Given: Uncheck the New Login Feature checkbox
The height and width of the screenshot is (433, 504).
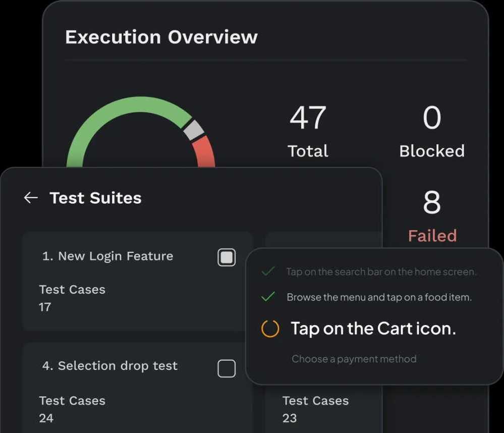Looking at the screenshot, I should click(x=227, y=257).
